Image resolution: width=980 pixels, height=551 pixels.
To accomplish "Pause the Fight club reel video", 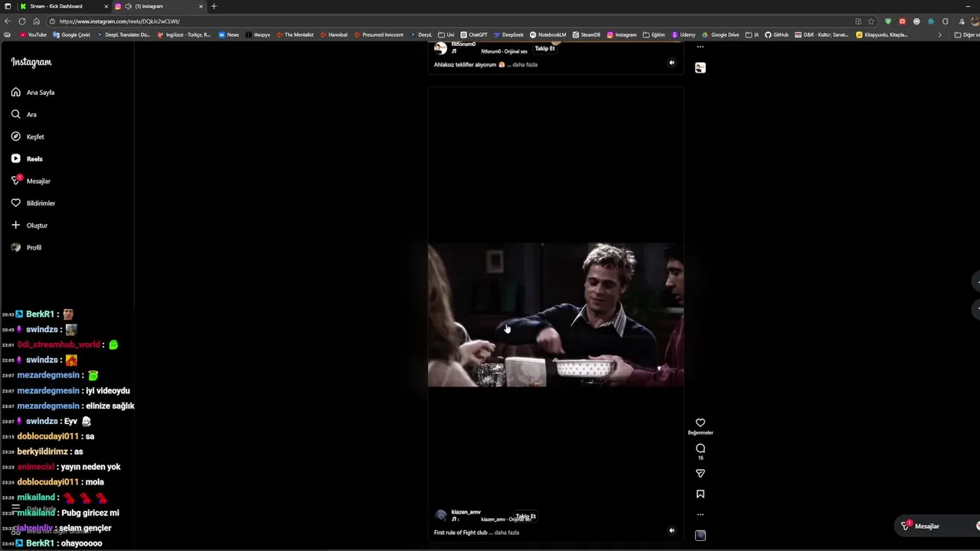I will pos(555,315).
